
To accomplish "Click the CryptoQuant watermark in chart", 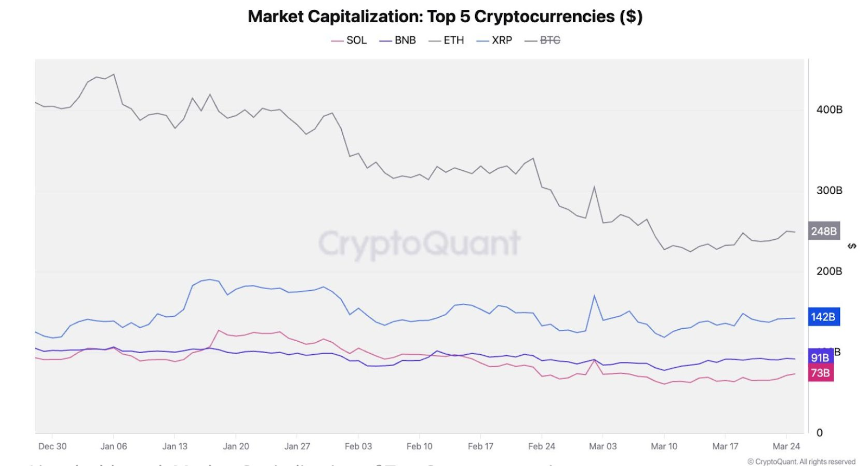I will (419, 243).
